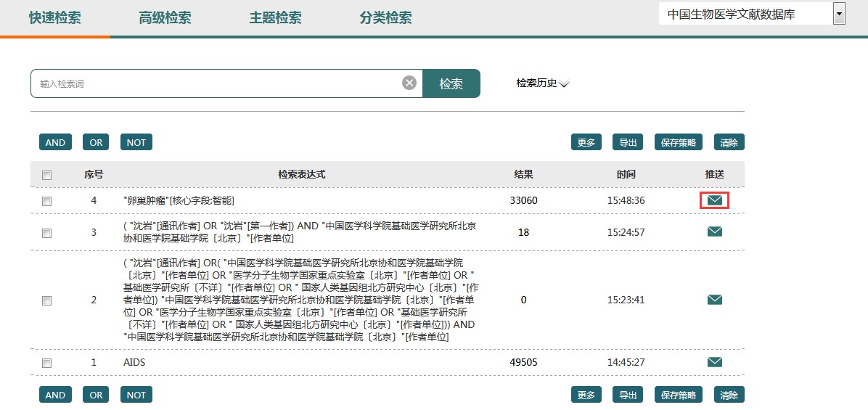The height and width of the screenshot is (410, 868).
Task: Click the envelope push icon for row 2
Action: click(714, 300)
